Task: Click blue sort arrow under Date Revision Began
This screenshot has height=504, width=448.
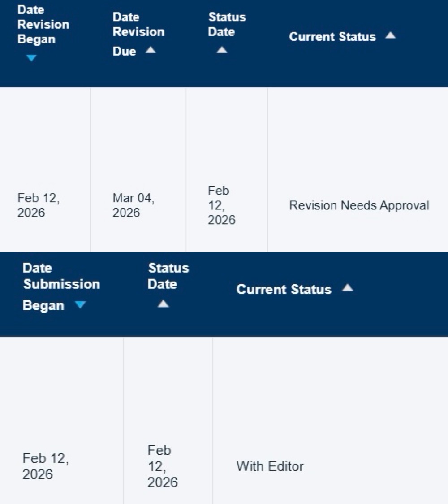Action: pyautogui.click(x=31, y=58)
